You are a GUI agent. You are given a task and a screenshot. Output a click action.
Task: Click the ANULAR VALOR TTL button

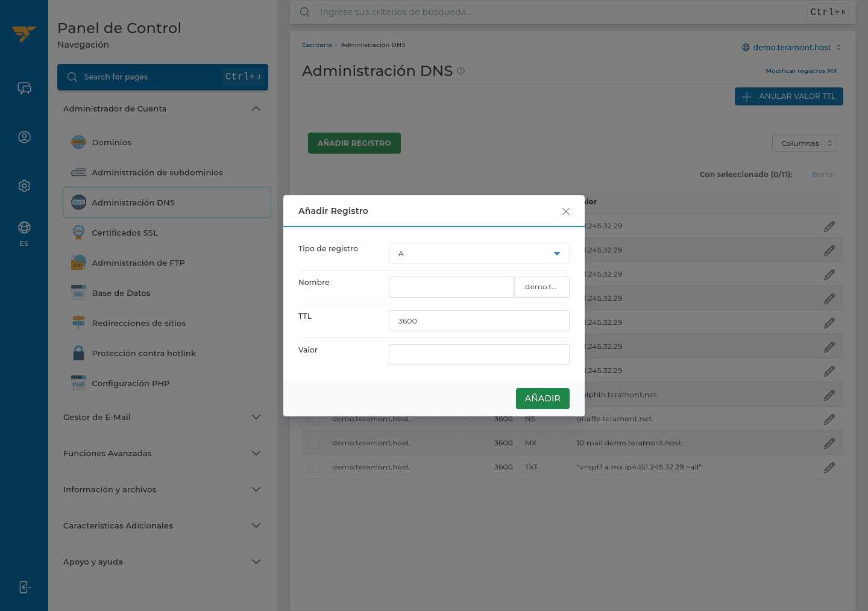[x=789, y=96]
